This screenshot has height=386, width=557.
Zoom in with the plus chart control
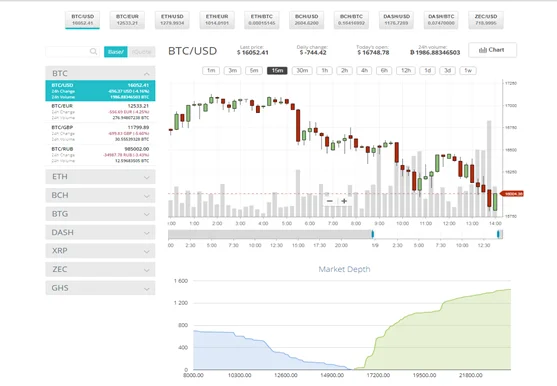pyautogui.click(x=344, y=201)
